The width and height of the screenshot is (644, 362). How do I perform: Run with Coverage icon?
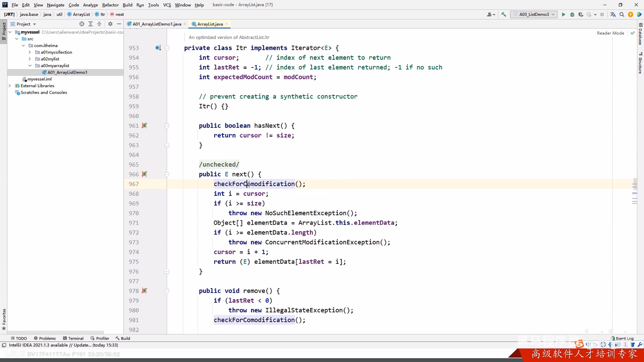click(x=581, y=14)
